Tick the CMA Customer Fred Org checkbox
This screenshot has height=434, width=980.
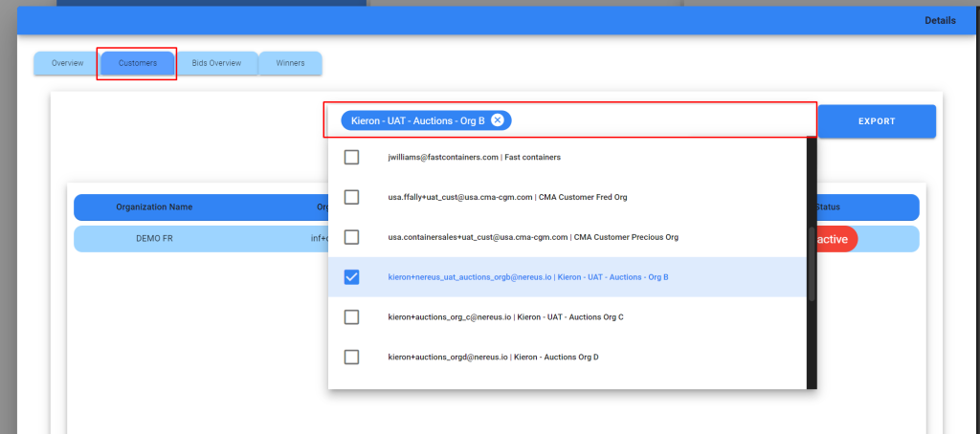click(351, 197)
